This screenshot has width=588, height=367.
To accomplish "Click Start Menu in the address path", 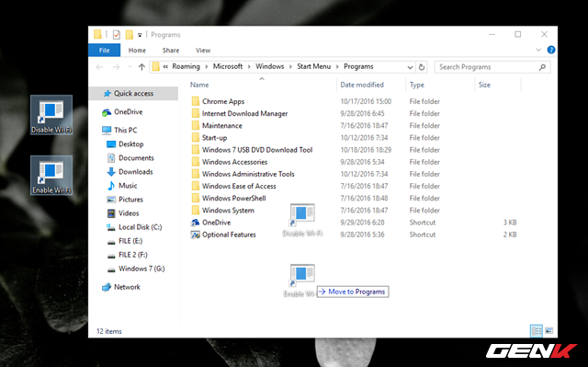I will (314, 66).
